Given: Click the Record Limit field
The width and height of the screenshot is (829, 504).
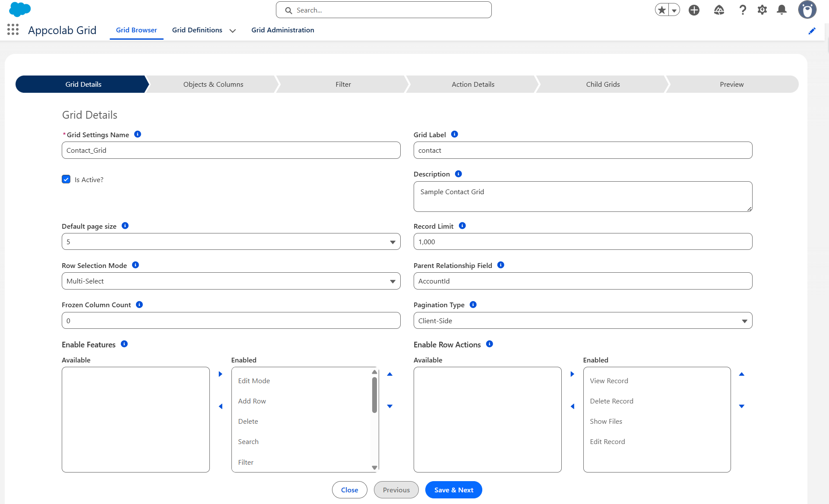Looking at the screenshot, I should [583, 242].
